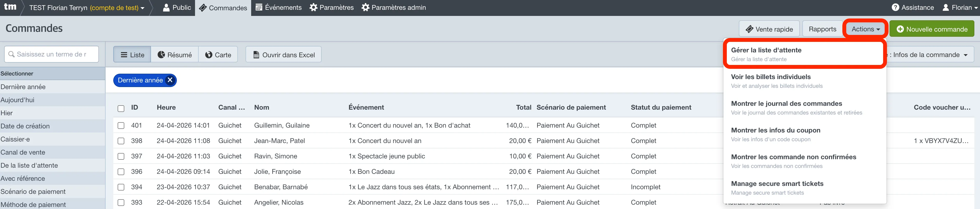
Task: Focus the search term input field
Action: click(51, 54)
